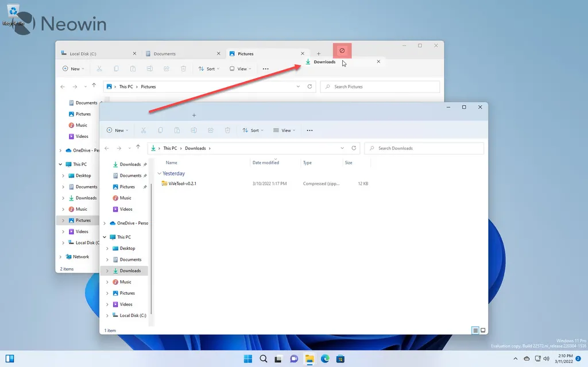Open the Sort dropdown in Downloads window
This screenshot has width=588, height=367.
[x=253, y=130]
